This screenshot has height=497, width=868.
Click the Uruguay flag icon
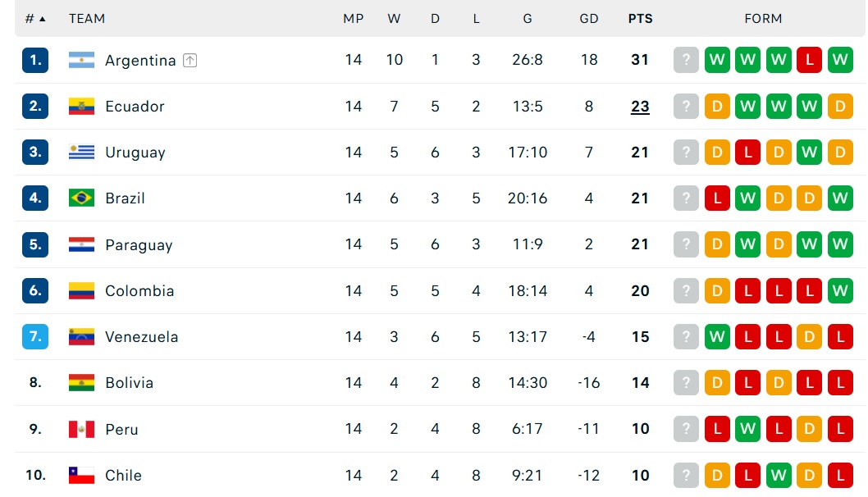pos(81,153)
